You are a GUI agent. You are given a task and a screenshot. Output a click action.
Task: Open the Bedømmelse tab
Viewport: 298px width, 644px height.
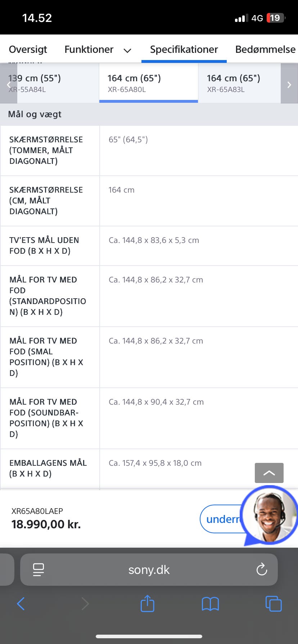click(265, 50)
